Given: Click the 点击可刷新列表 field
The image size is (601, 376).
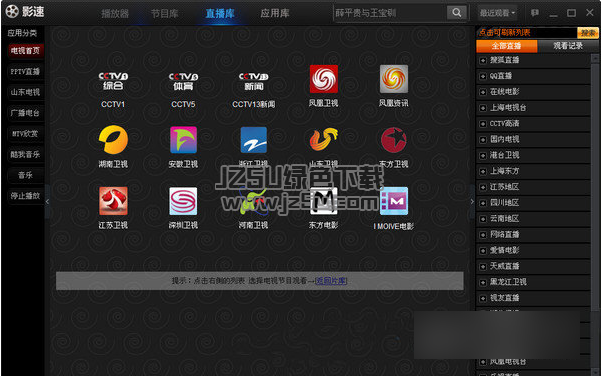Looking at the screenshot, I should tap(527, 33).
